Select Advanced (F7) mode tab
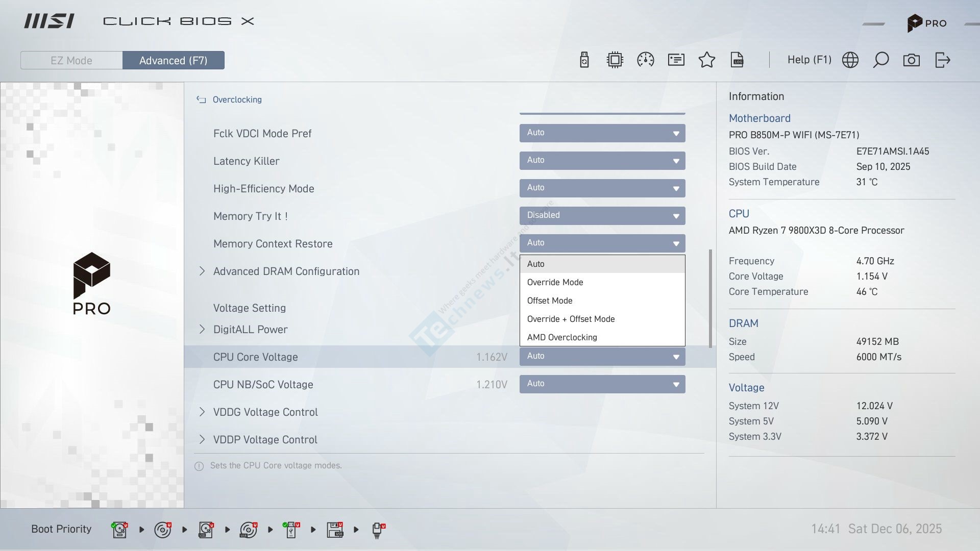This screenshot has height=551, width=980. [173, 60]
